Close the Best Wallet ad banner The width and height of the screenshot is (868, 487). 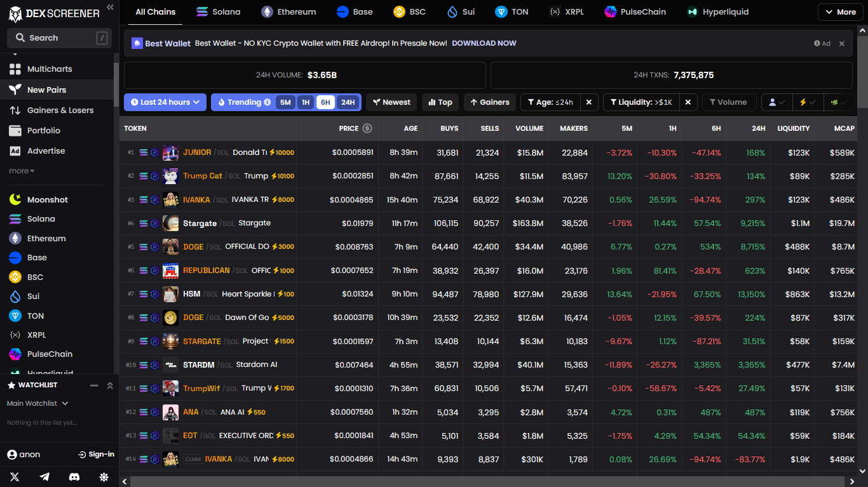[841, 44]
